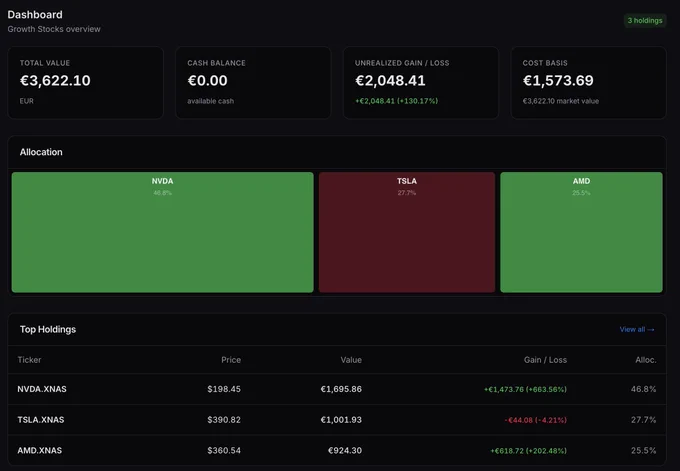Click the $390.82 price cell

coord(224,420)
